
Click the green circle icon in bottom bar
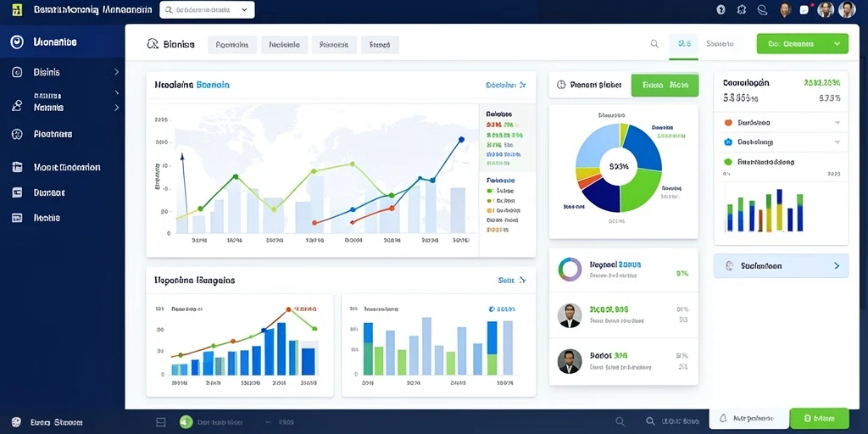(186, 422)
